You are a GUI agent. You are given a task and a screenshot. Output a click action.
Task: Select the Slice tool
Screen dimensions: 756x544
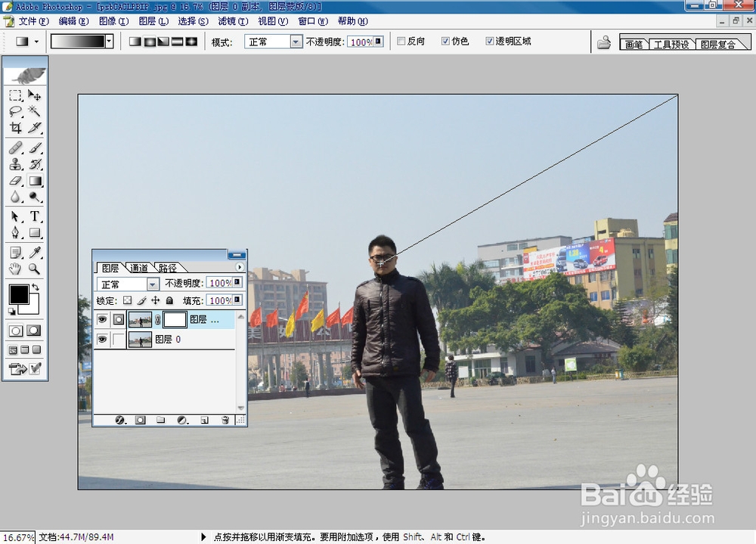(34, 128)
